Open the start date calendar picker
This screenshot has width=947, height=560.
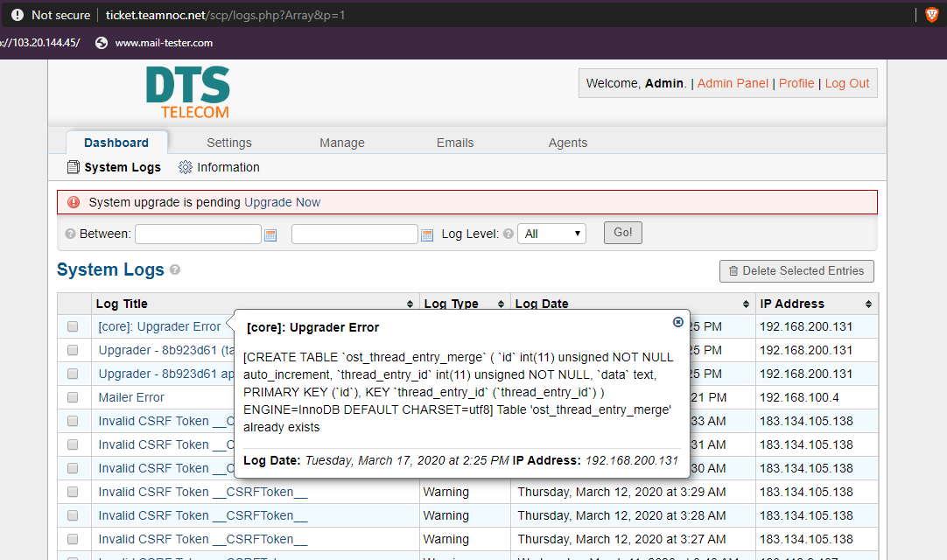point(270,234)
